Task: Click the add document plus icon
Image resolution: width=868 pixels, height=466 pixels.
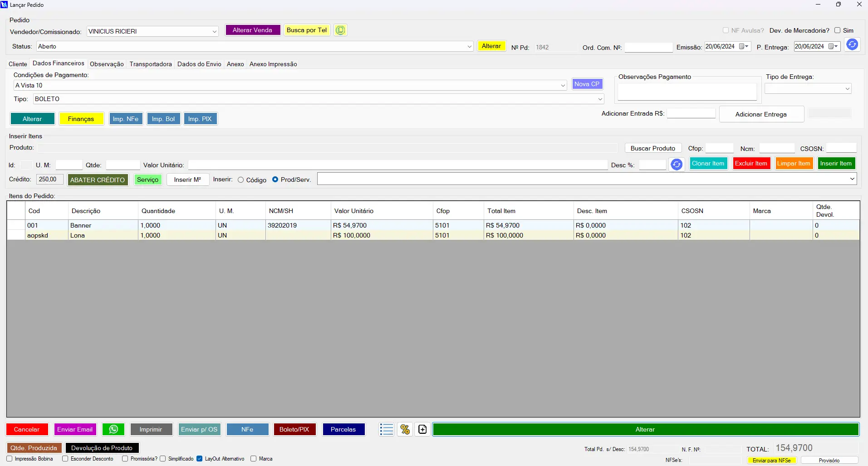Action: pyautogui.click(x=422, y=429)
